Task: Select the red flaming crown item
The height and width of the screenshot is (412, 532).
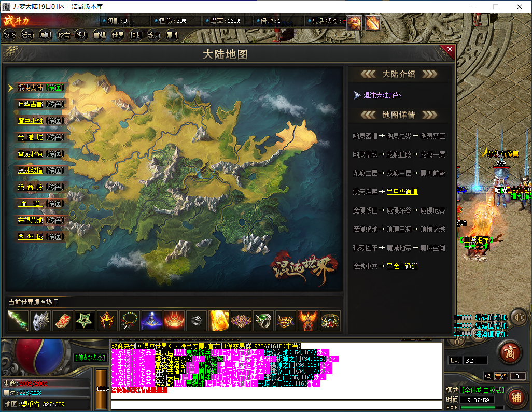Action: click(x=174, y=320)
